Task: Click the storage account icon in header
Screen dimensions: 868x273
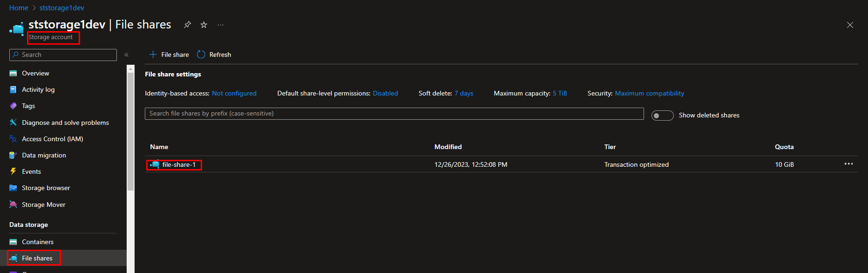Action: click(17, 29)
